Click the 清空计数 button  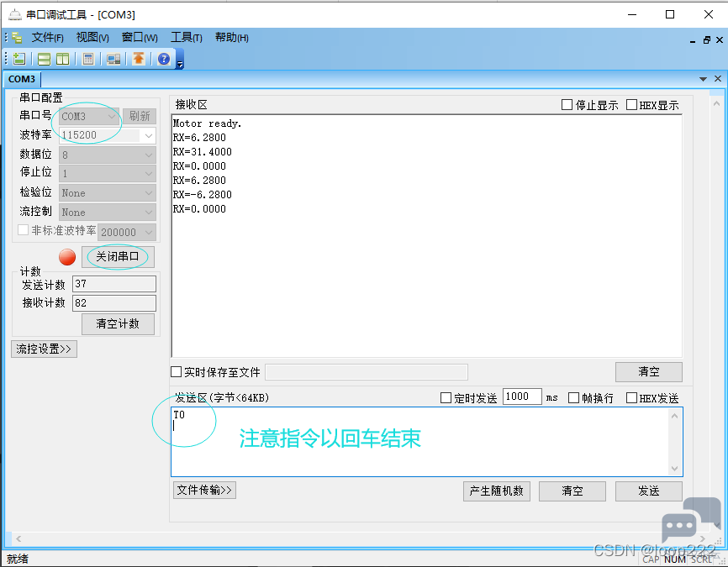[x=118, y=324]
